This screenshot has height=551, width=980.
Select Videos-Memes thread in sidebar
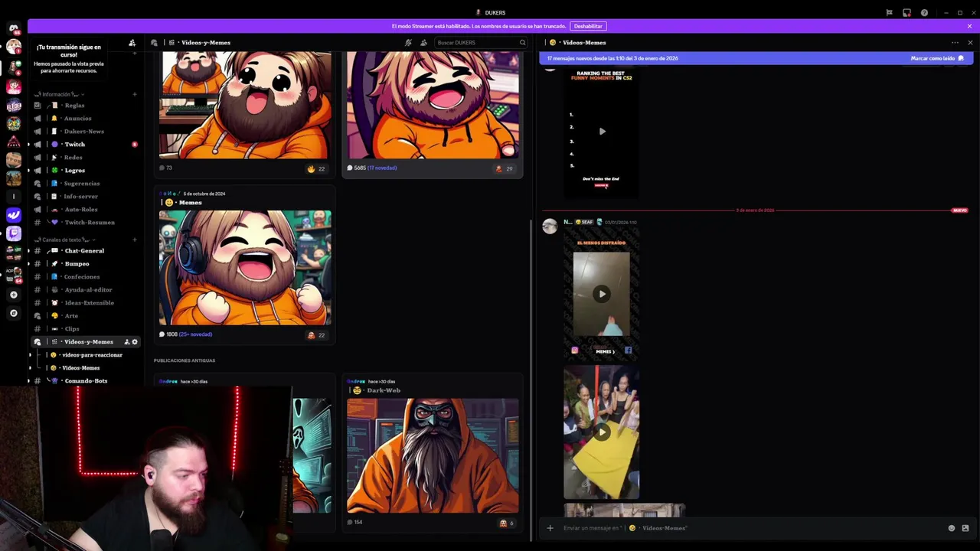92,368
